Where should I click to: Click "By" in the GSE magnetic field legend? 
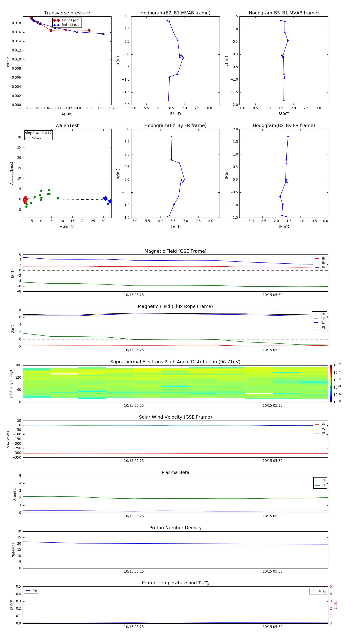pos(324,263)
